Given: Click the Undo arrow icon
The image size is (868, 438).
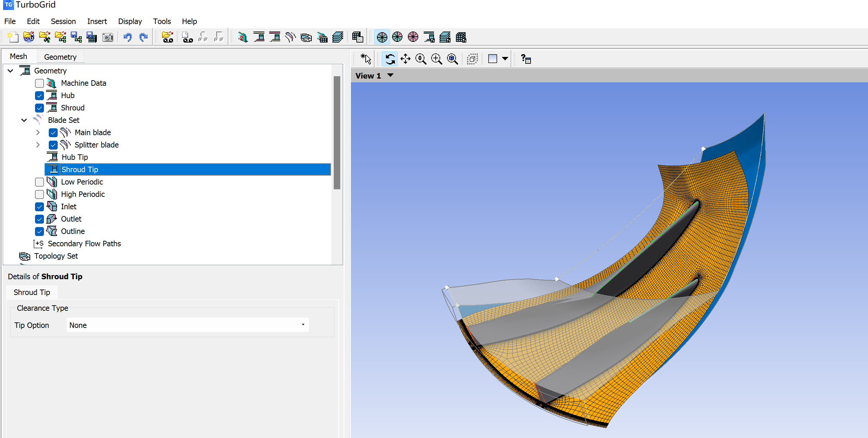Looking at the screenshot, I should (x=128, y=37).
